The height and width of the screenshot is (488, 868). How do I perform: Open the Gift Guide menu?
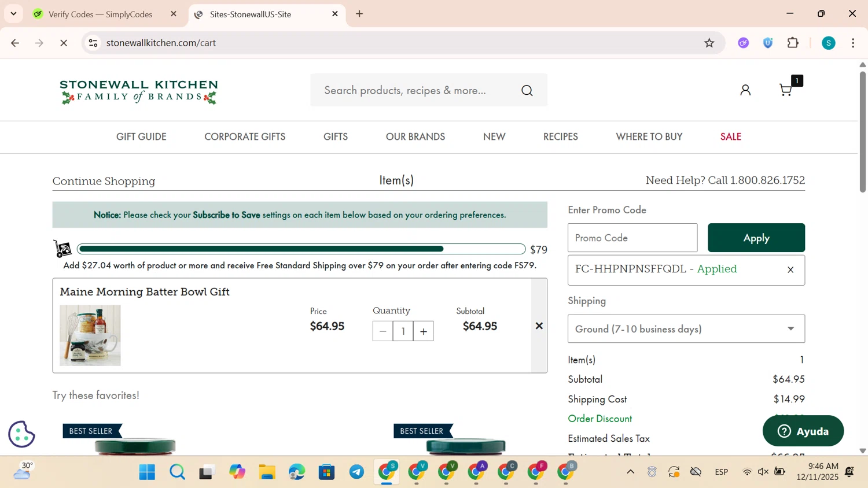pyautogui.click(x=141, y=137)
